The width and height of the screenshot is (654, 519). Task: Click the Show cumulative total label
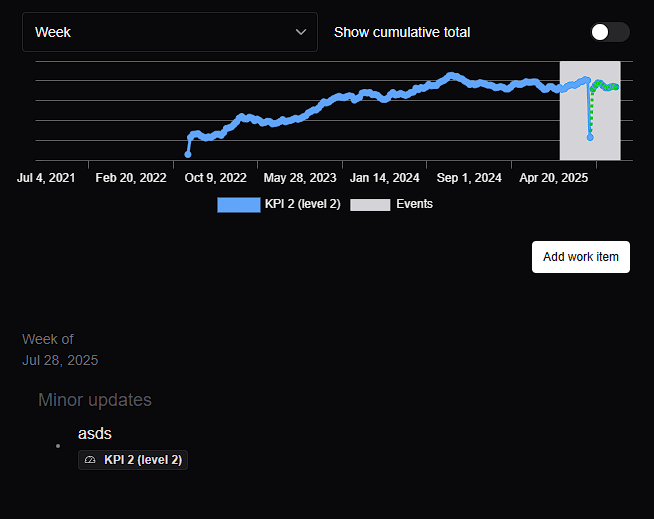[x=401, y=32]
